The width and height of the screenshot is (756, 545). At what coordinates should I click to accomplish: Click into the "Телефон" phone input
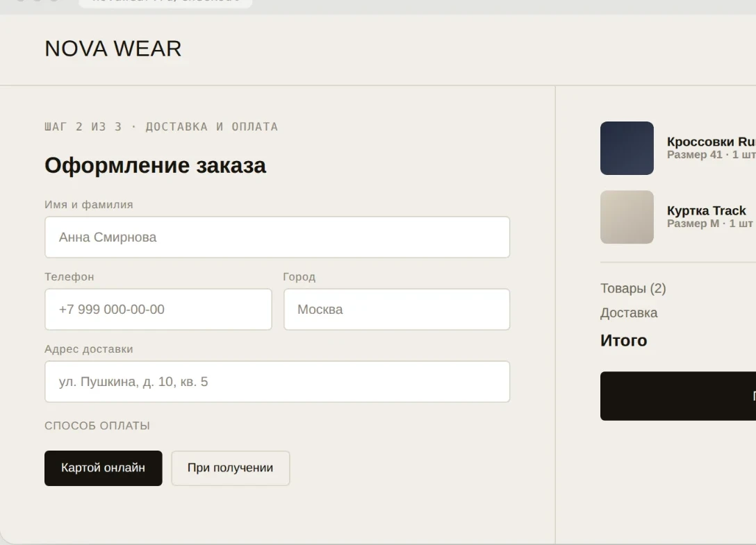pyautogui.click(x=158, y=310)
